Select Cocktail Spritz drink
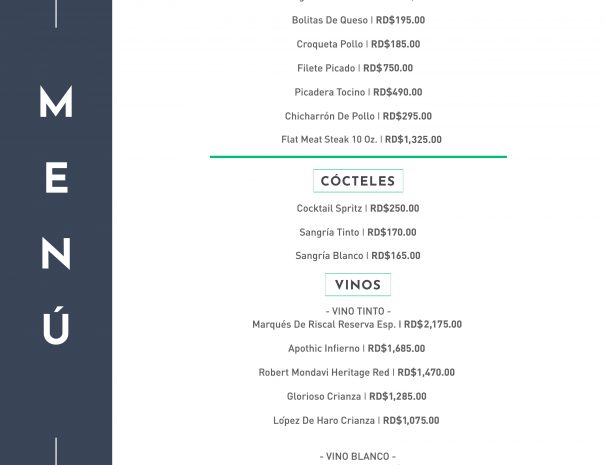This screenshot has width=605, height=465. click(x=358, y=208)
